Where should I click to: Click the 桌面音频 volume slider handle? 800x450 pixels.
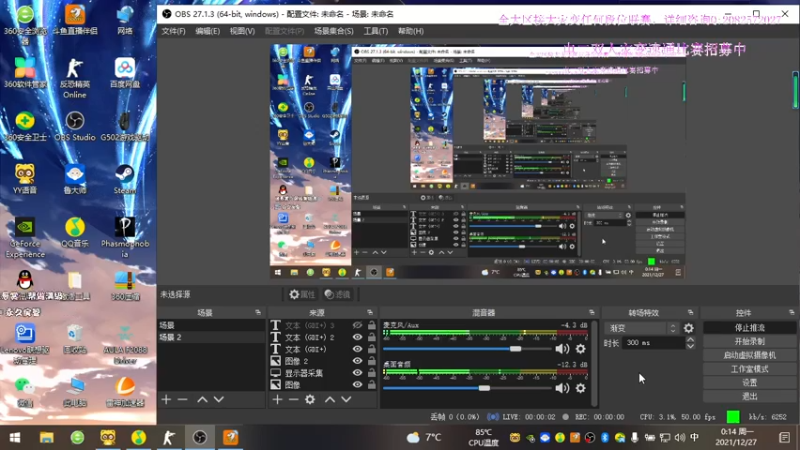click(x=484, y=388)
